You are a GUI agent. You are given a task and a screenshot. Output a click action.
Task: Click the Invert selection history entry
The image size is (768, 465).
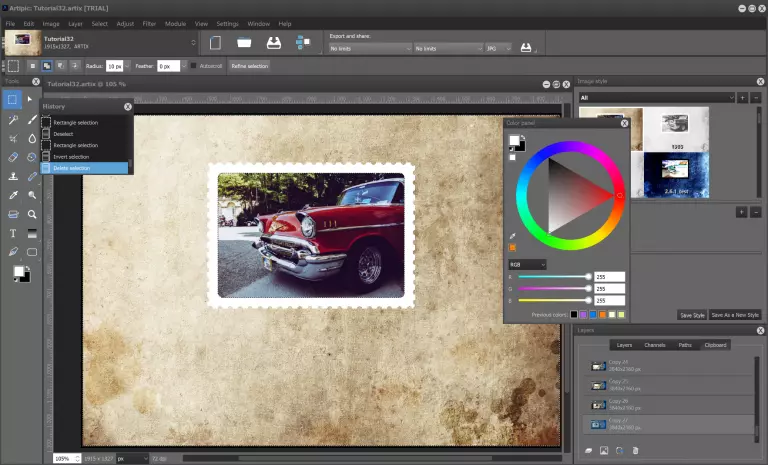[71, 157]
